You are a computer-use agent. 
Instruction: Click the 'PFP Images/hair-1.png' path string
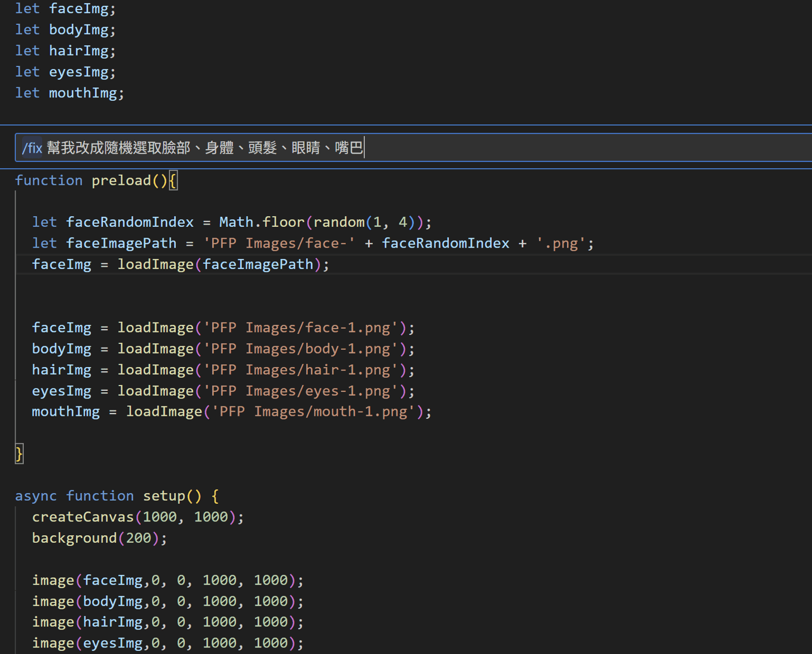coord(301,370)
